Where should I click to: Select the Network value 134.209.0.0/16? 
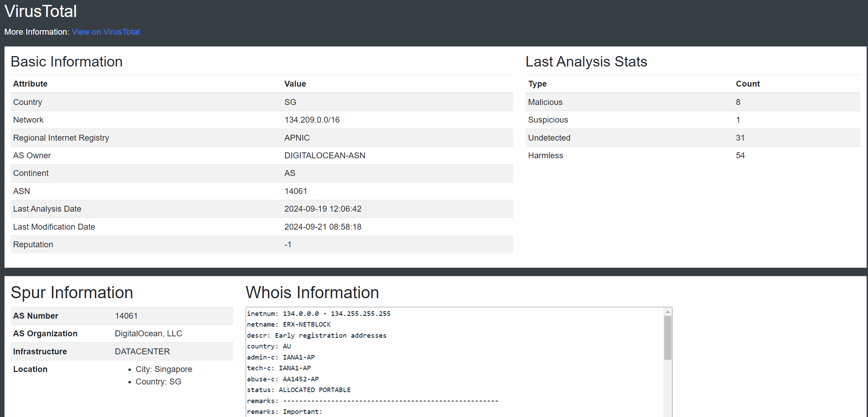pyautogui.click(x=312, y=120)
